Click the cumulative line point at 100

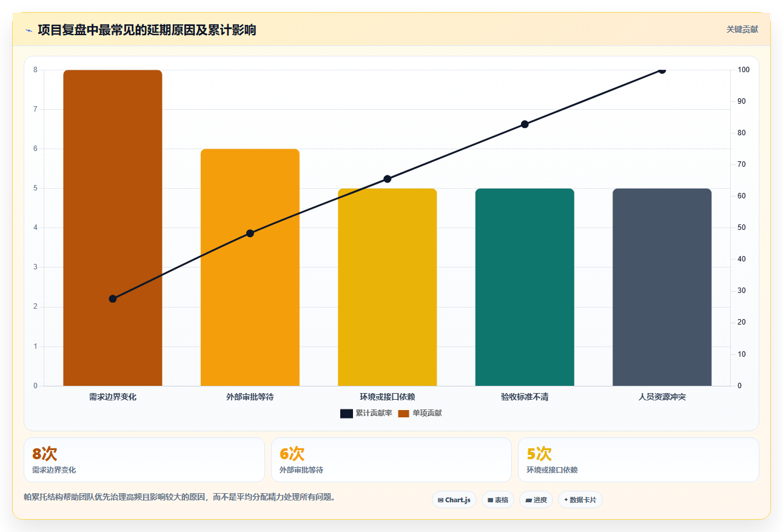click(x=662, y=70)
